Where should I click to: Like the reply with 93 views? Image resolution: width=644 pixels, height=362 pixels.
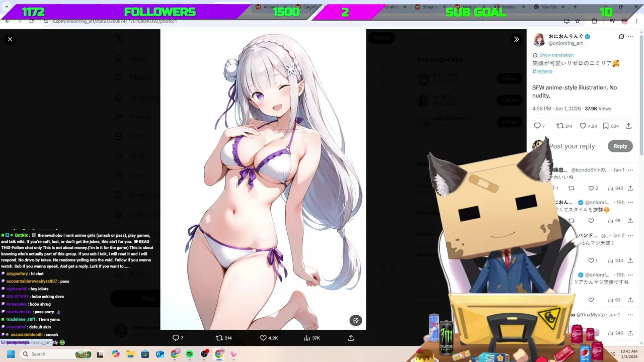(591, 300)
